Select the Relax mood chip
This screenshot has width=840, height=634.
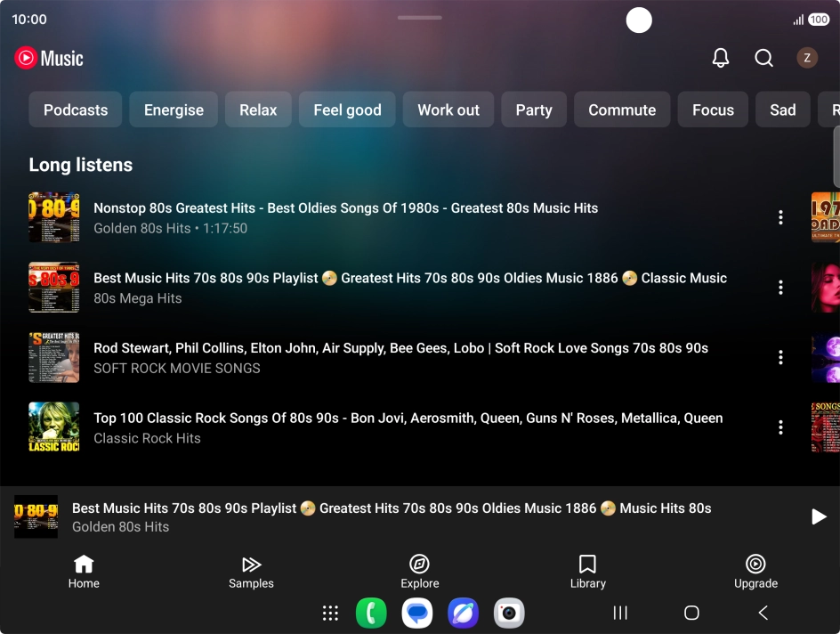pos(258,110)
